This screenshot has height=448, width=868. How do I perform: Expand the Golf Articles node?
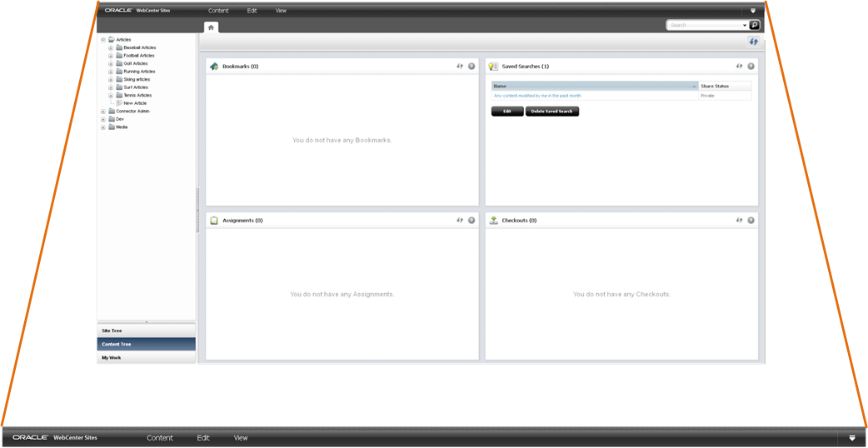111,63
